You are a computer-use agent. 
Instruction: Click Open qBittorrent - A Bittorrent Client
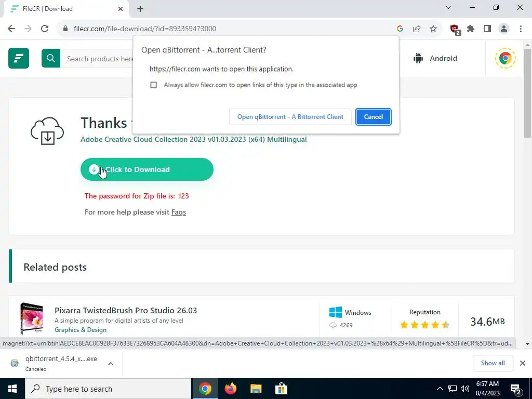pyautogui.click(x=290, y=117)
